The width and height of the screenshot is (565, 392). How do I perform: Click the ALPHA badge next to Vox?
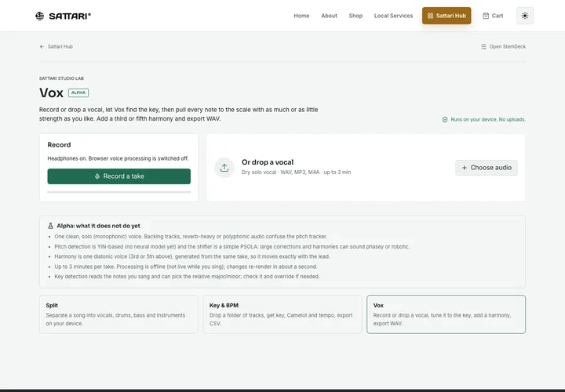[x=78, y=93]
